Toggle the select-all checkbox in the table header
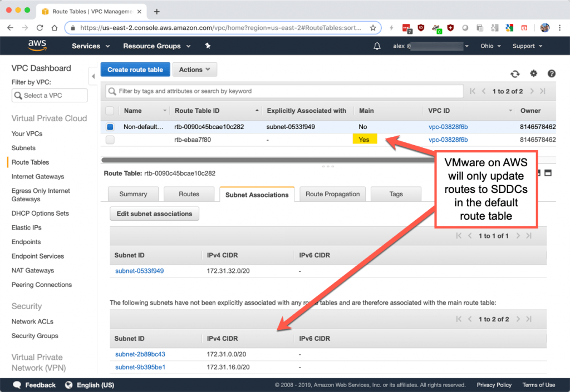570x392 pixels. pyautogui.click(x=109, y=111)
